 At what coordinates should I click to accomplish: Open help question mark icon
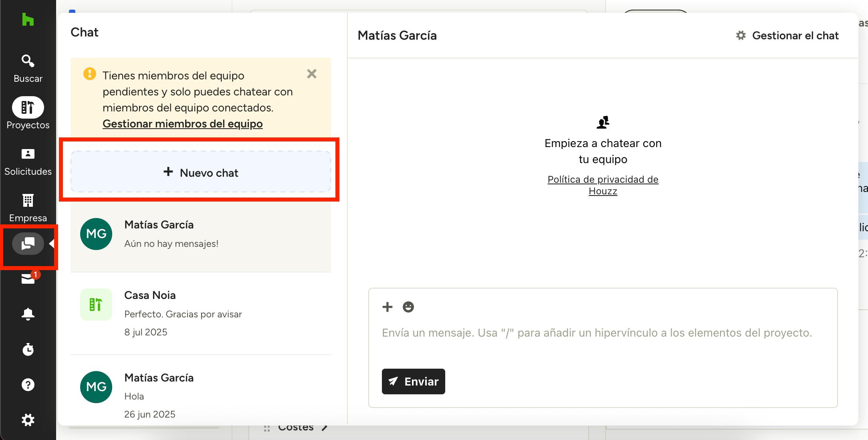click(28, 385)
